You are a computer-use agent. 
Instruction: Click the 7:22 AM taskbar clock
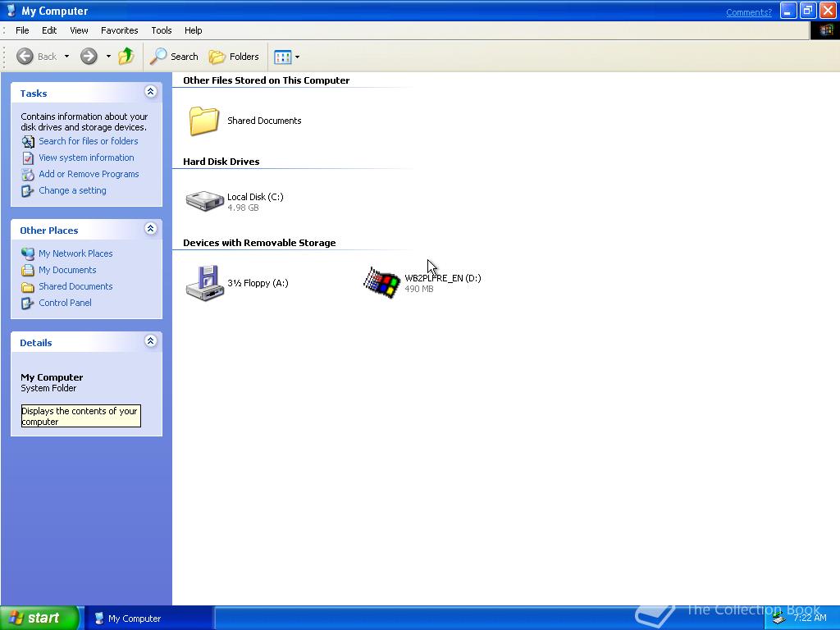(x=810, y=618)
